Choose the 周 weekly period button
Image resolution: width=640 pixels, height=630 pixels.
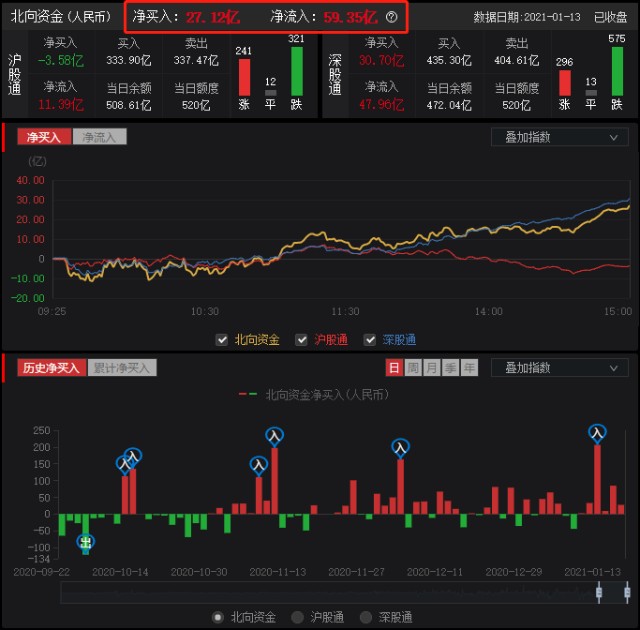[413, 368]
